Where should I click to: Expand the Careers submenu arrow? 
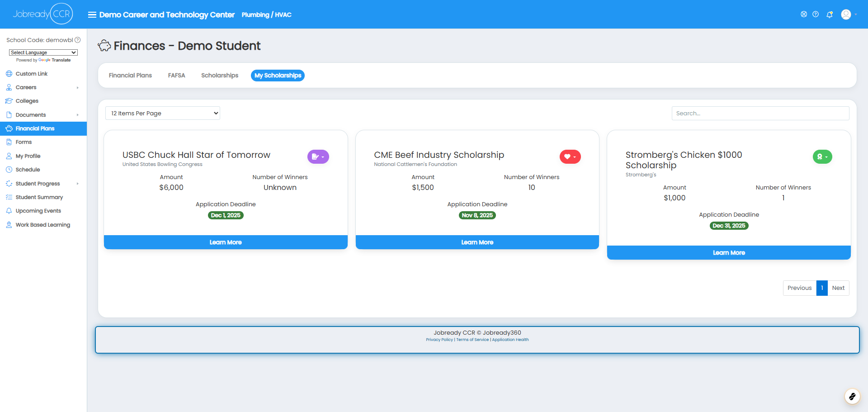[x=78, y=88]
